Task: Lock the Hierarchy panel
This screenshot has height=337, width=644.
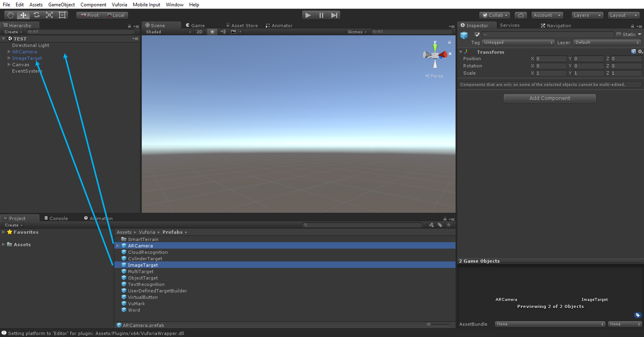Action: (129, 26)
